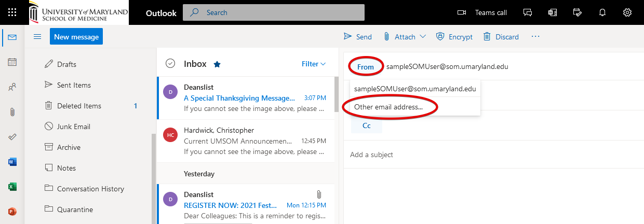The image size is (644, 224).
Task: Open the app launcher waffle icon
Action: [12, 12]
